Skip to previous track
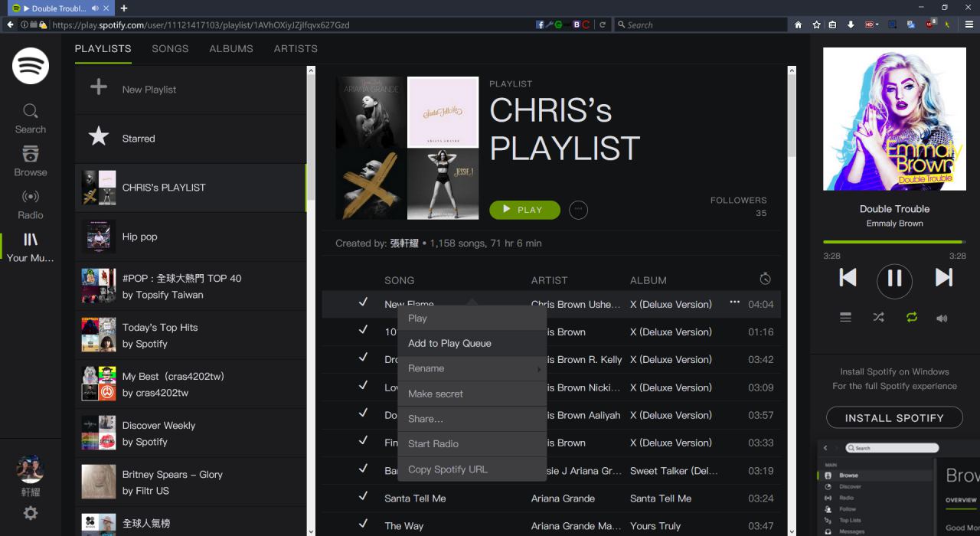Image resolution: width=980 pixels, height=536 pixels. (848, 277)
